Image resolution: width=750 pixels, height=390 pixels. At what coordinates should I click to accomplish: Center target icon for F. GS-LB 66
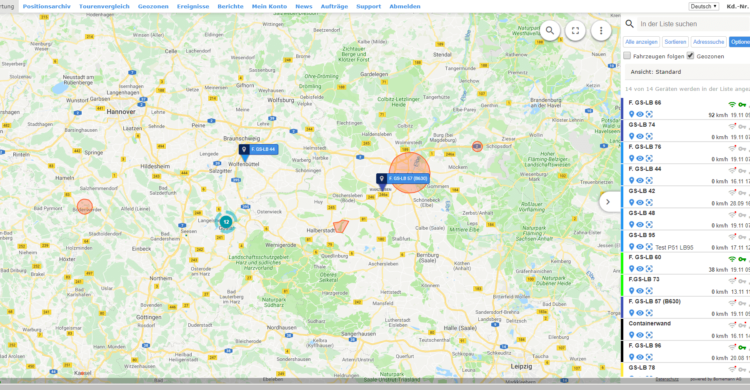point(649,114)
